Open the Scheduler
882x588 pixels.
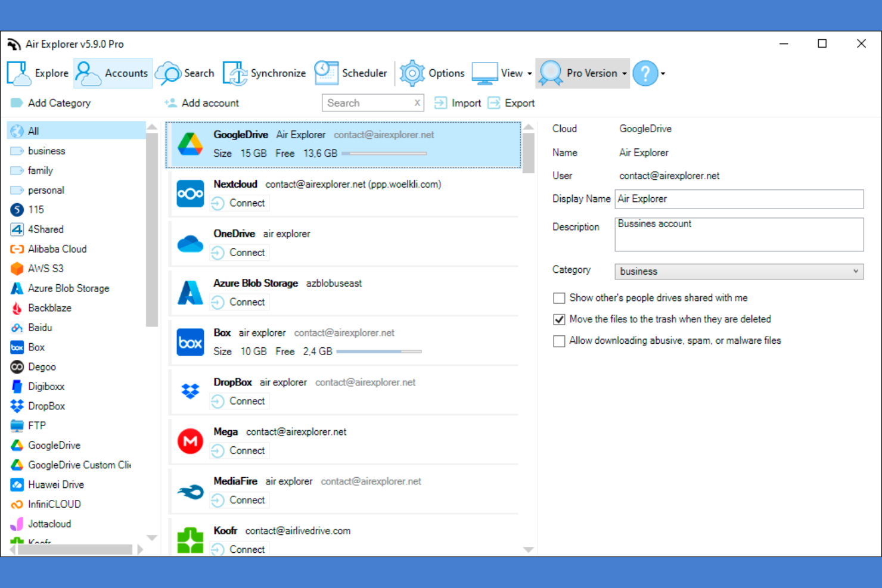coord(325,73)
